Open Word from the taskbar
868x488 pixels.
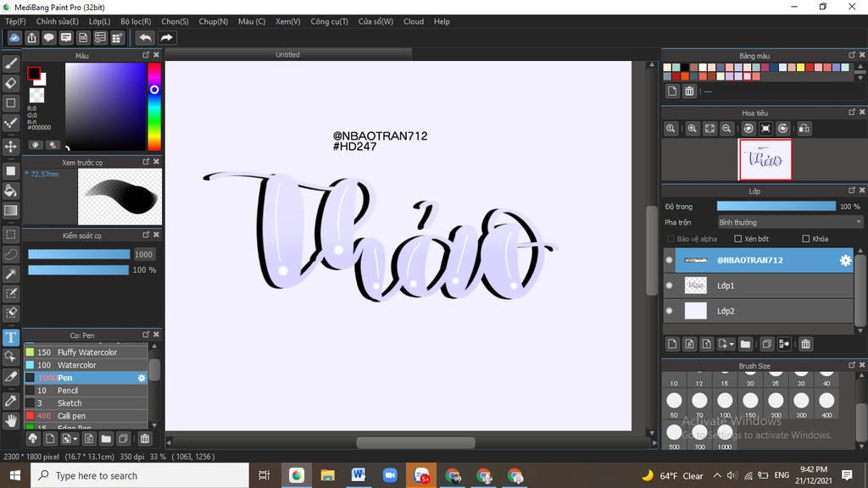[x=359, y=475]
